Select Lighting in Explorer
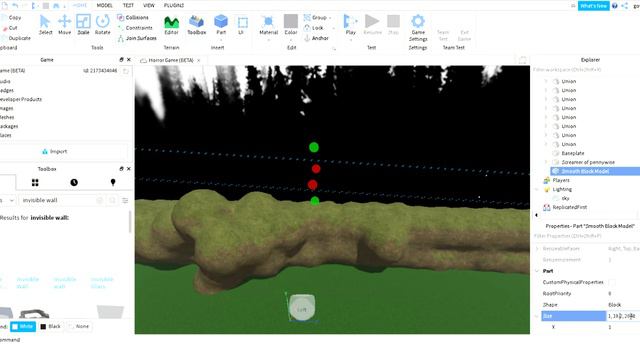640x360 pixels. click(x=562, y=189)
